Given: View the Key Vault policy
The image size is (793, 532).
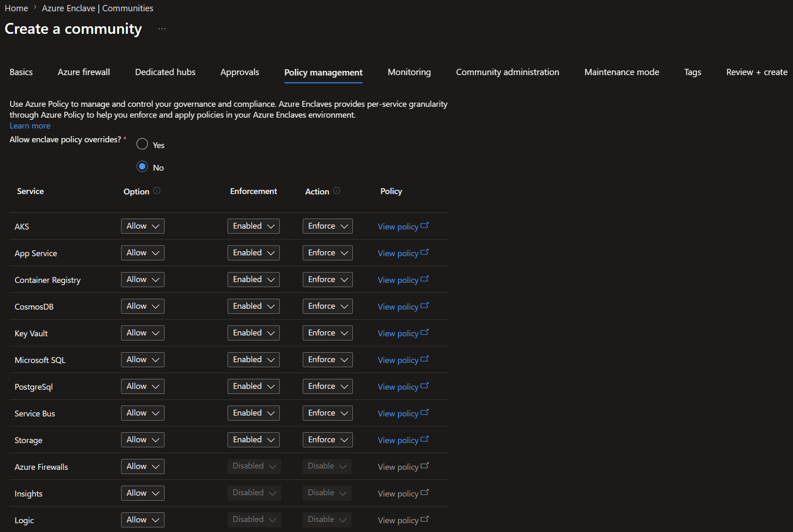Looking at the screenshot, I should click(x=403, y=333).
